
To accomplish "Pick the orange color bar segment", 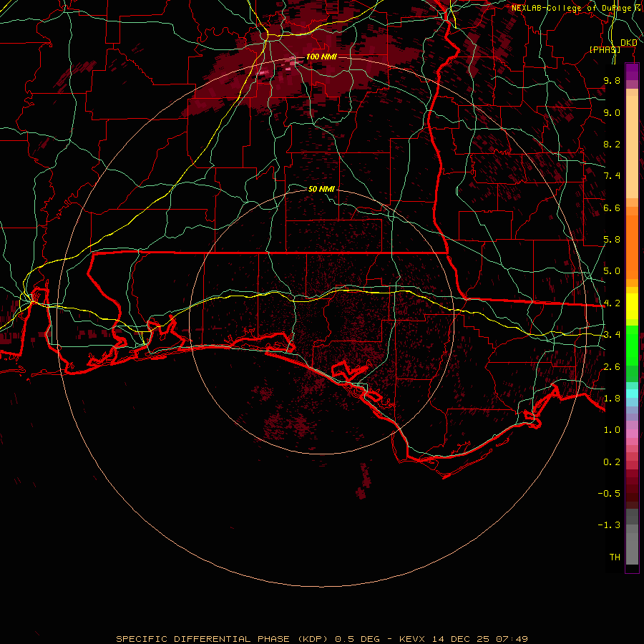I will click(x=632, y=246).
